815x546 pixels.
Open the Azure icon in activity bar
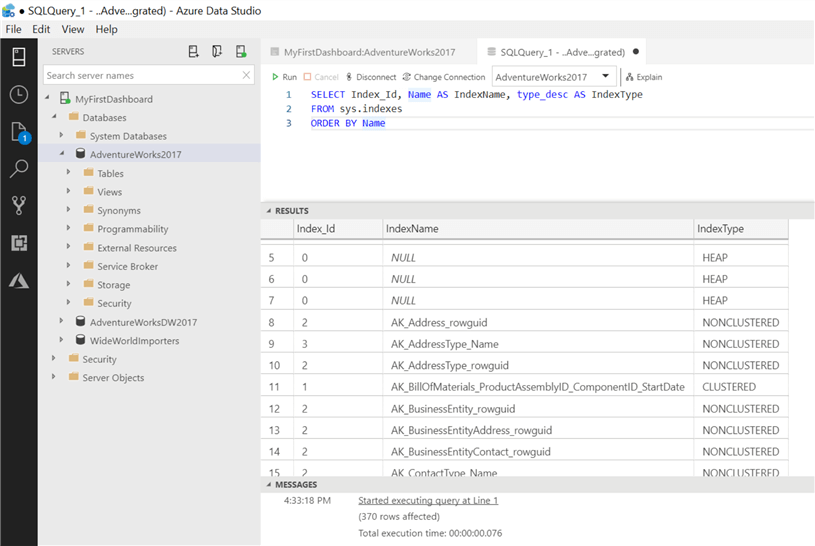click(19, 281)
